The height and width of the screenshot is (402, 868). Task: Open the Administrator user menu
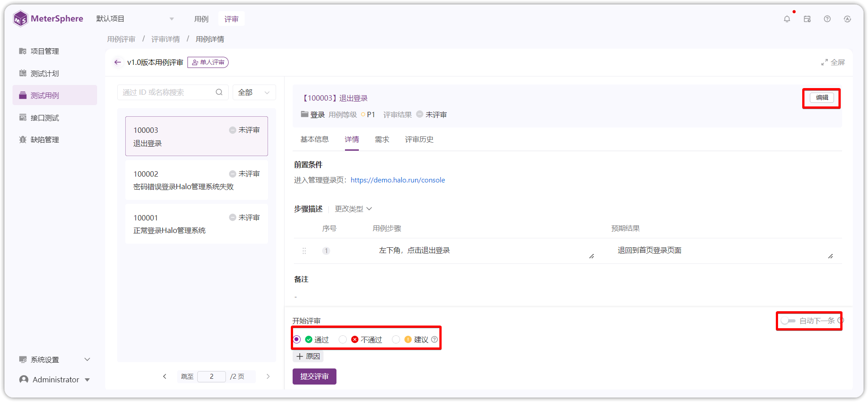pos(55,379)
